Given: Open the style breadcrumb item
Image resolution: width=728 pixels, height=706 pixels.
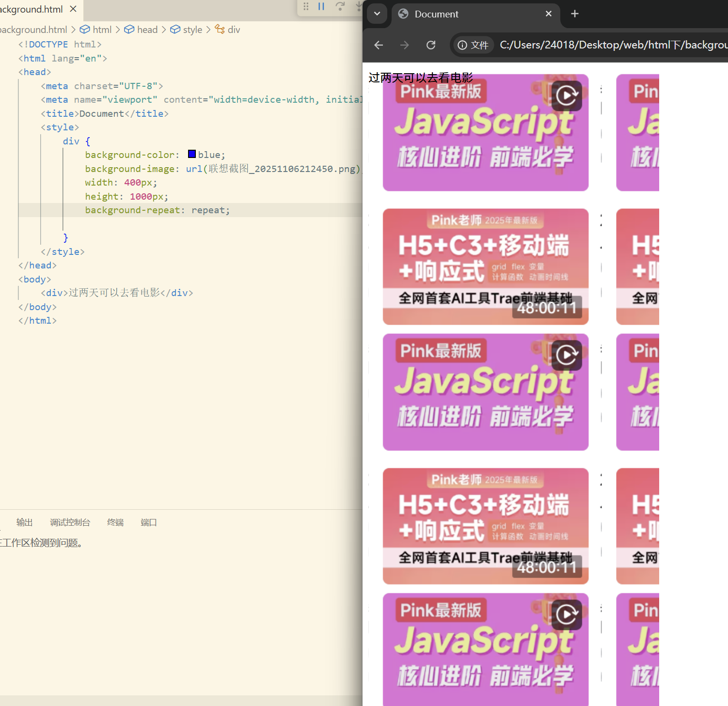Looking at the screenshot, I should point(186,30).
